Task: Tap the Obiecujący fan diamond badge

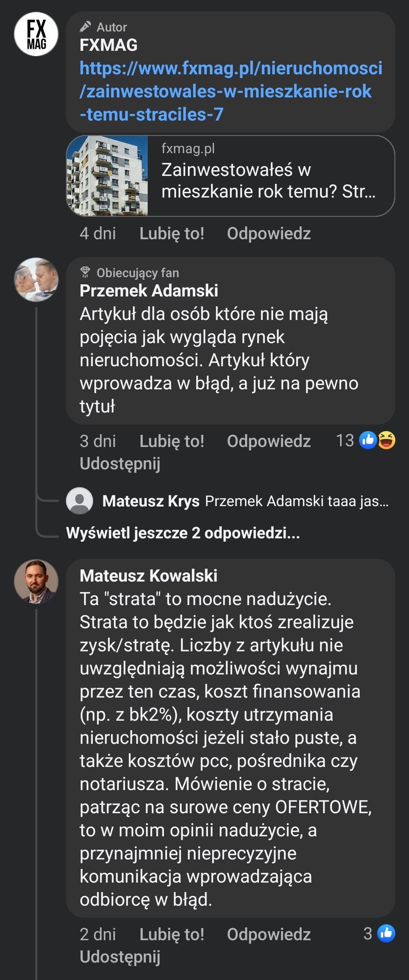Action: coord(85,273)
